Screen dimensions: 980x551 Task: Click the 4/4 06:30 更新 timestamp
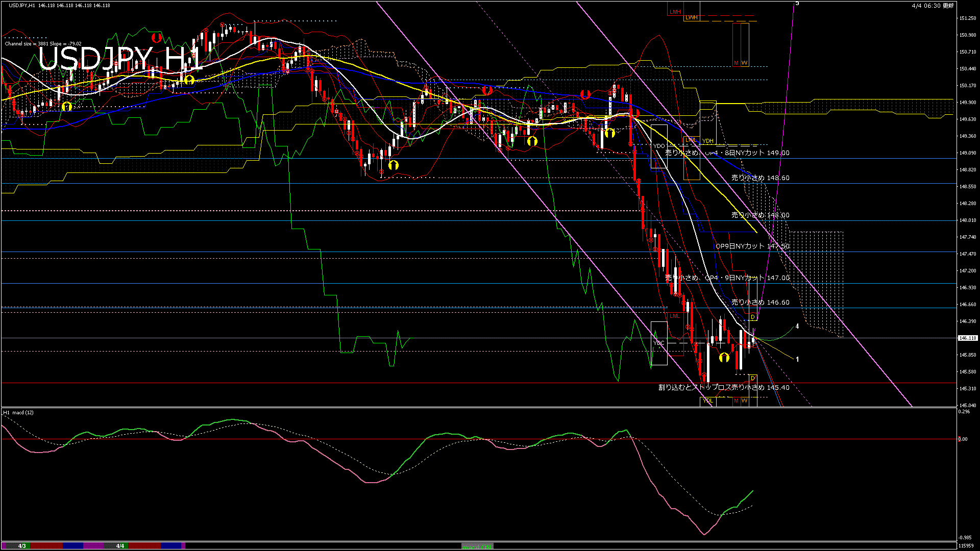(x=933, y=6)
